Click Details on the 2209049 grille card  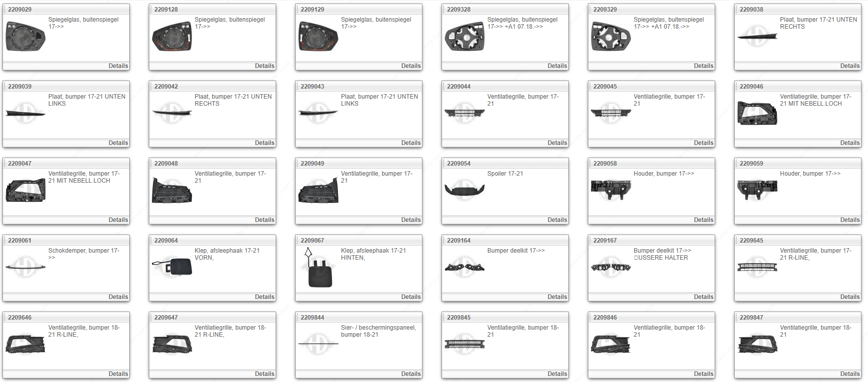pyautogui.click(x=411, y=220)
